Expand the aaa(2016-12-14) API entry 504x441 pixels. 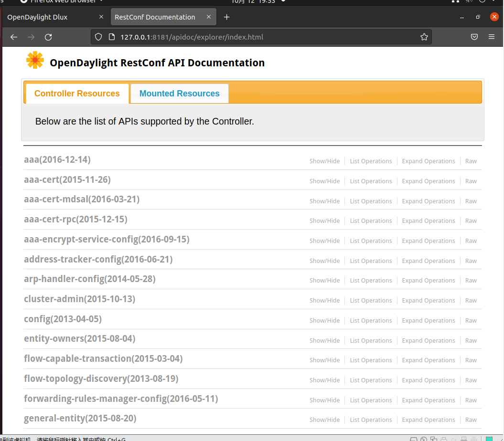tap(57, 159)
